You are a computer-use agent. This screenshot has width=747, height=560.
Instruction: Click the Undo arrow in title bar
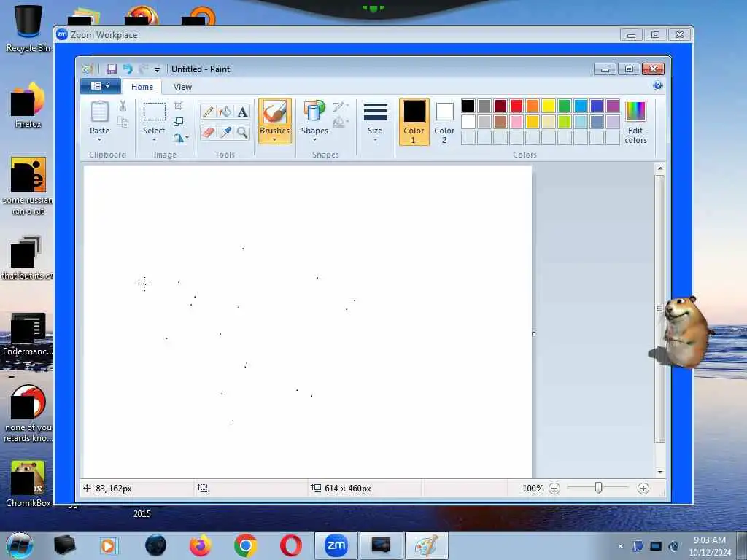(128, 69)
